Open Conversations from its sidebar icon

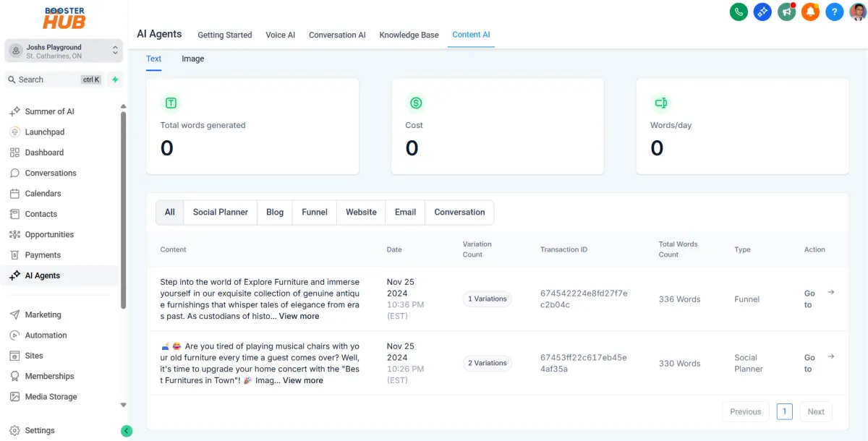[x=14, y=173]
